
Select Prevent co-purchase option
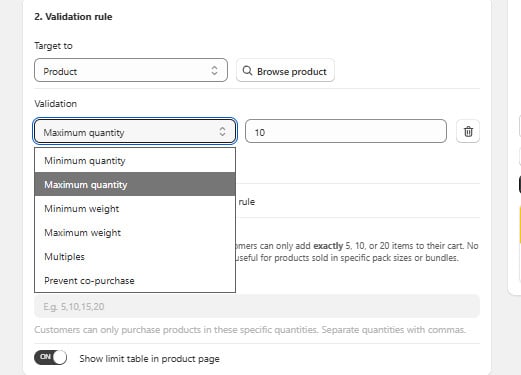pos(135,280)
